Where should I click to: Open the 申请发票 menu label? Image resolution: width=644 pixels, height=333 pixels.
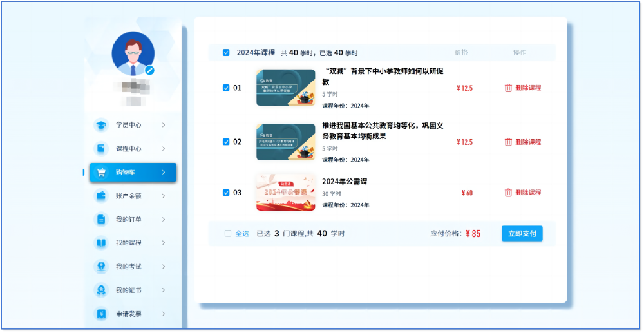pyautogui.click(x=129, y=314)
